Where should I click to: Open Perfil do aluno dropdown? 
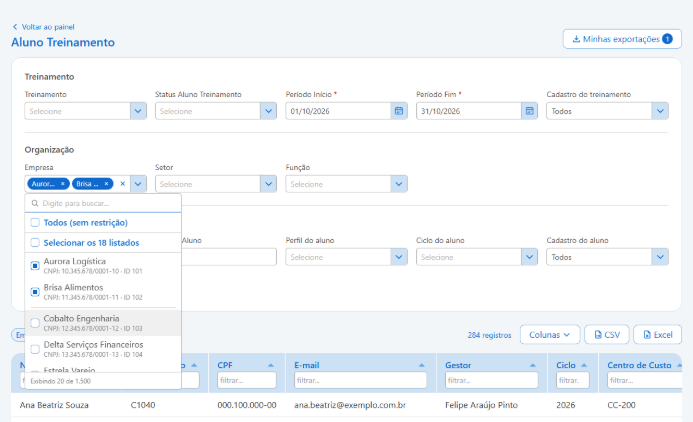point(399,257)
